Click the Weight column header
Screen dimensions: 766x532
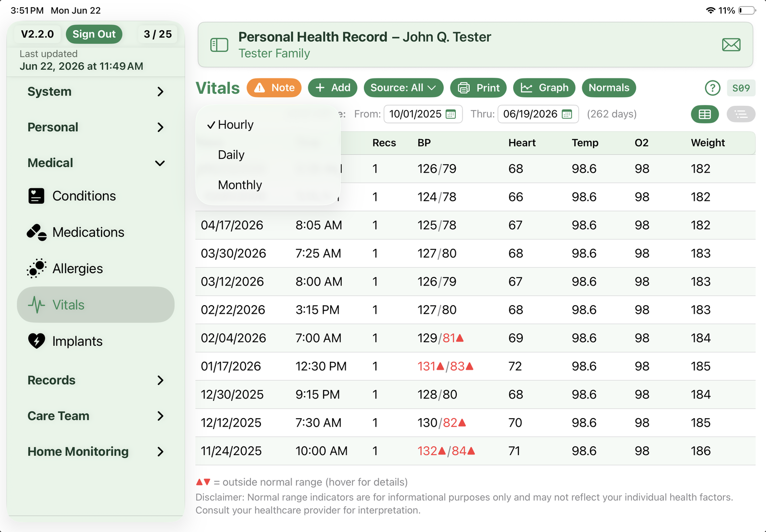point(708,143)
